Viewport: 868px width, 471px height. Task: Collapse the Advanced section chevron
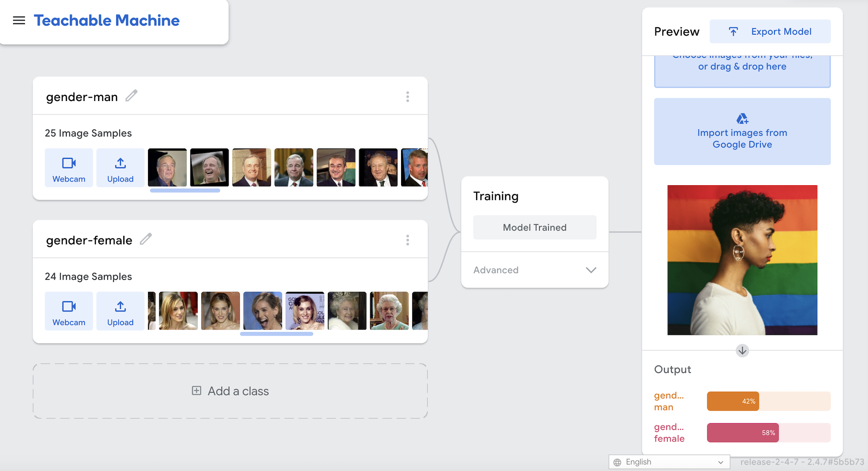point(591,270)
